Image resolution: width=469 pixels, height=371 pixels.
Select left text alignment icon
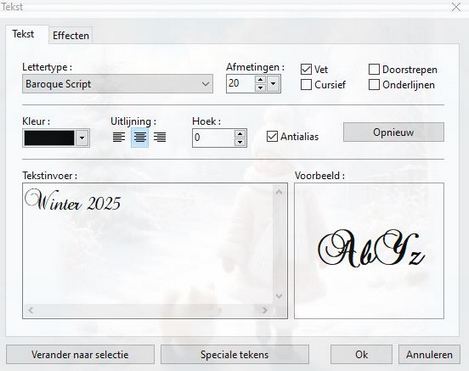tap(119, 137)
